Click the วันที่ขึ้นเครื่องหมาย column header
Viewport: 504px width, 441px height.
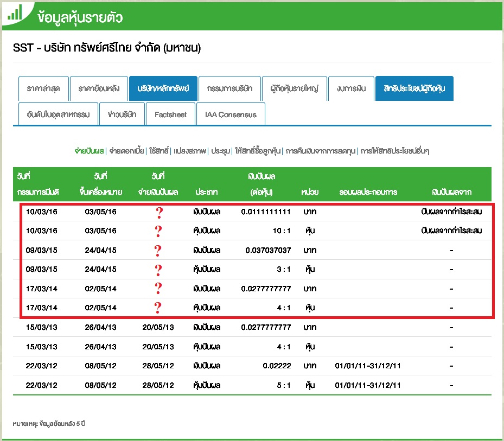[x=100, y=184]
